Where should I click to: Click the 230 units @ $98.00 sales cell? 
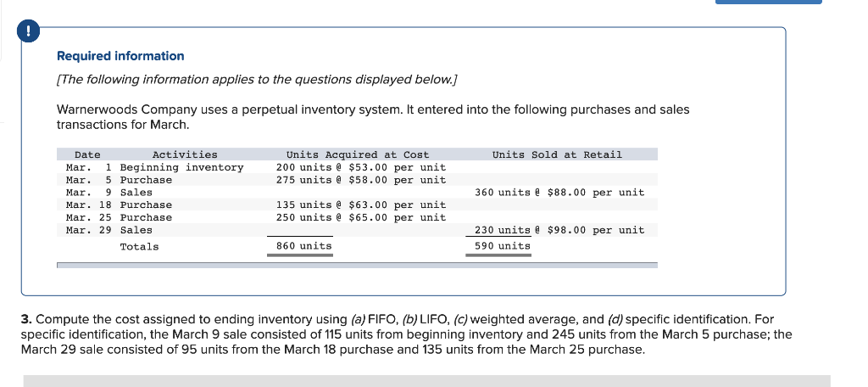(x=559, y=230)
